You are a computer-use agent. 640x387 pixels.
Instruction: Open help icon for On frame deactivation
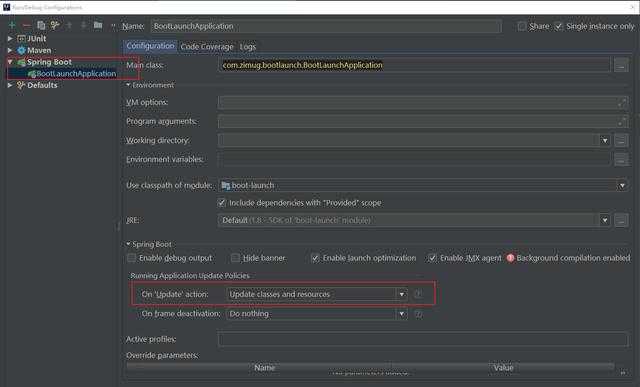pyautogui.click(x=418, y=314)
